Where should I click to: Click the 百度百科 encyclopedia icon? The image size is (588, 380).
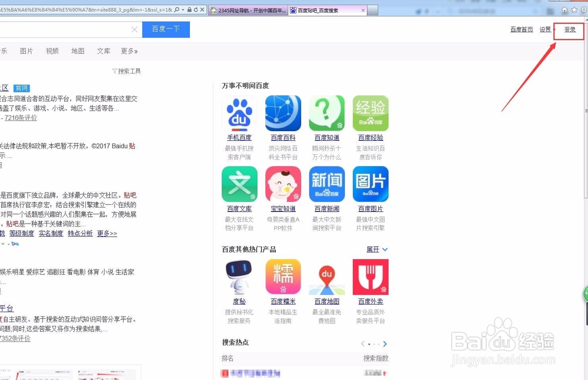coord(283,112)
